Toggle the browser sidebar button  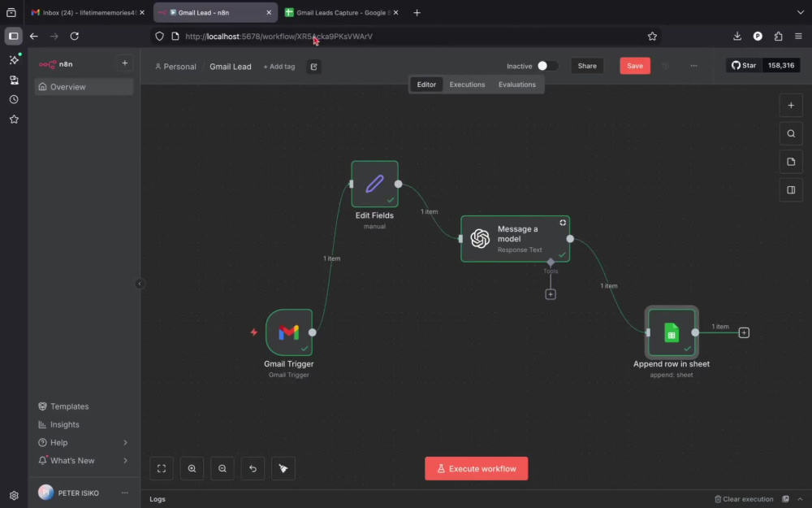[x=14, y=37]
